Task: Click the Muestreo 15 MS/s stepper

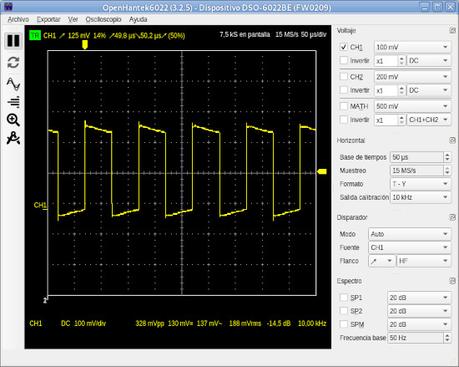Action: 447,171
